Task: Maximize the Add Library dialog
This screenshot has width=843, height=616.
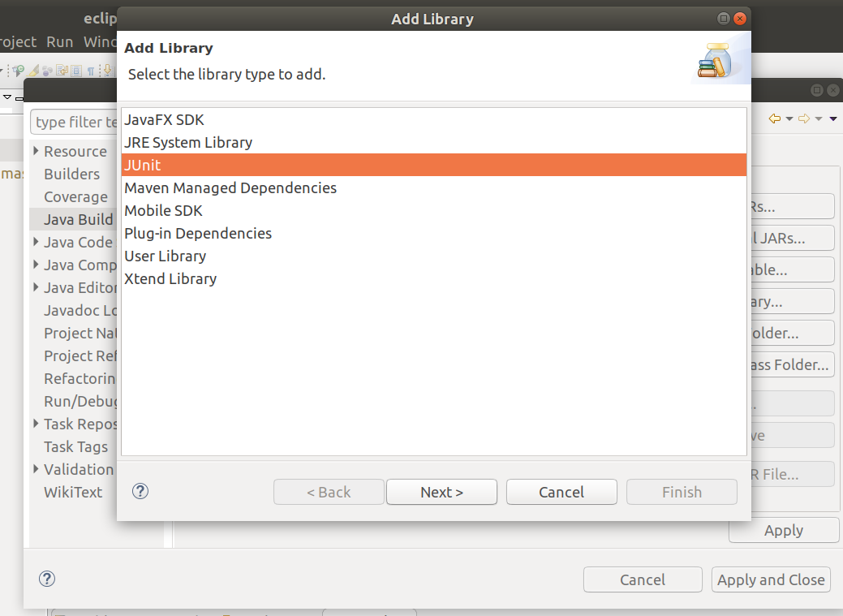Action: point(724,19)
